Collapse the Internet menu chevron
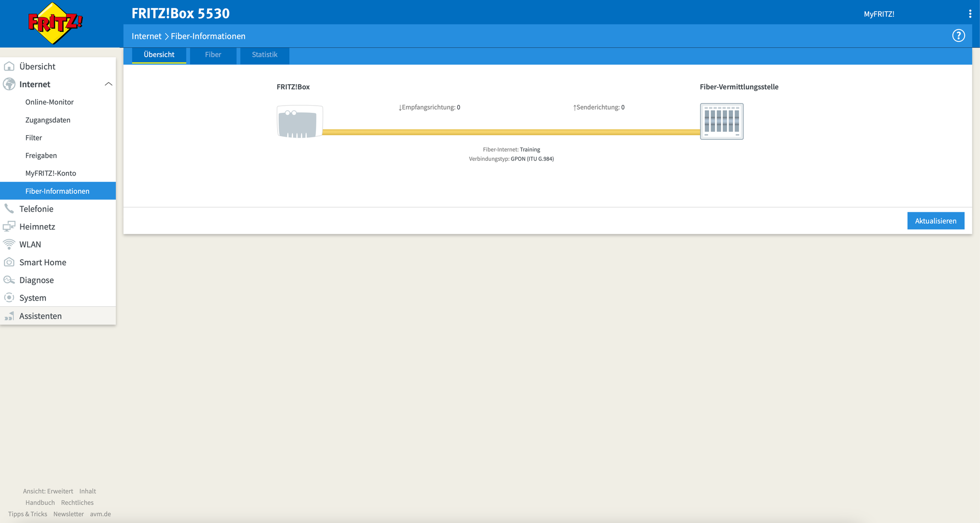The image size is (980, 523). [x=108, y=84]
